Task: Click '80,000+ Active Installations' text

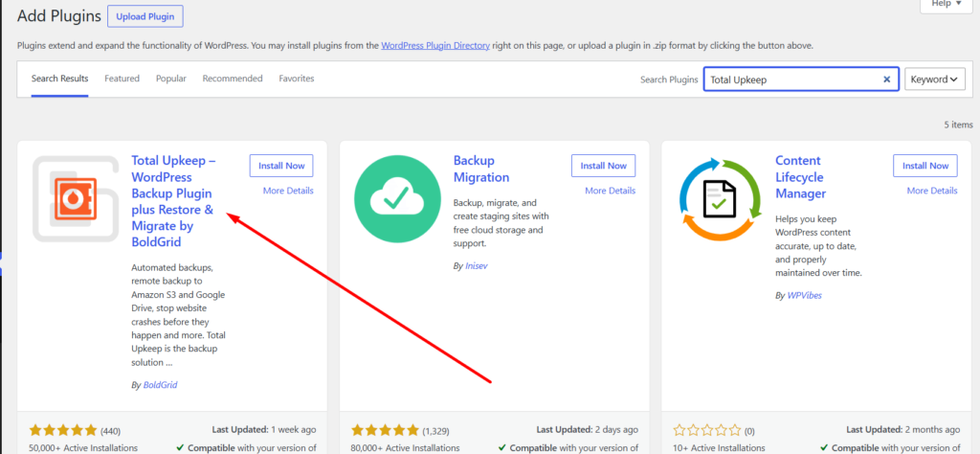Action: (x=405, y=447)
